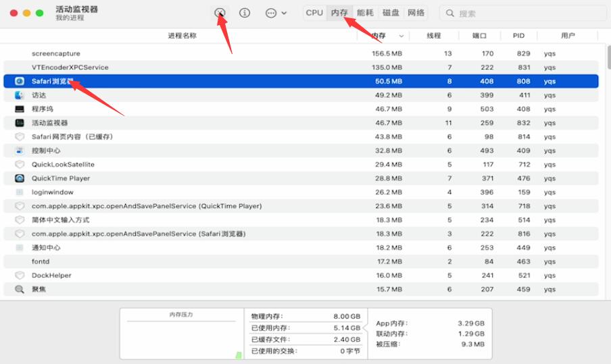Viewport: 611px width, 364px height.
Task: Click the 我的进程 subtitle
Action: (x=70, y=18)
